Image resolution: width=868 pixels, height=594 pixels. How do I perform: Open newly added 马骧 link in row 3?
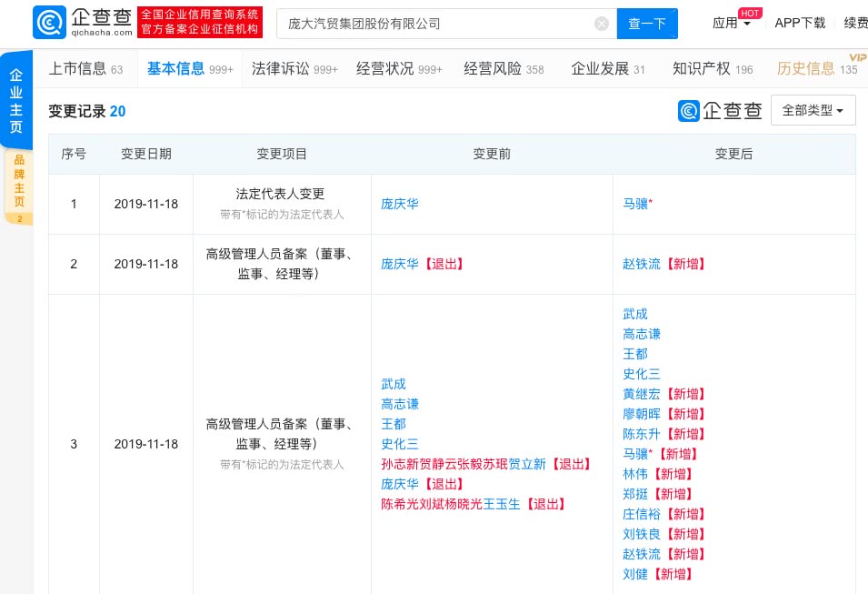635,454
